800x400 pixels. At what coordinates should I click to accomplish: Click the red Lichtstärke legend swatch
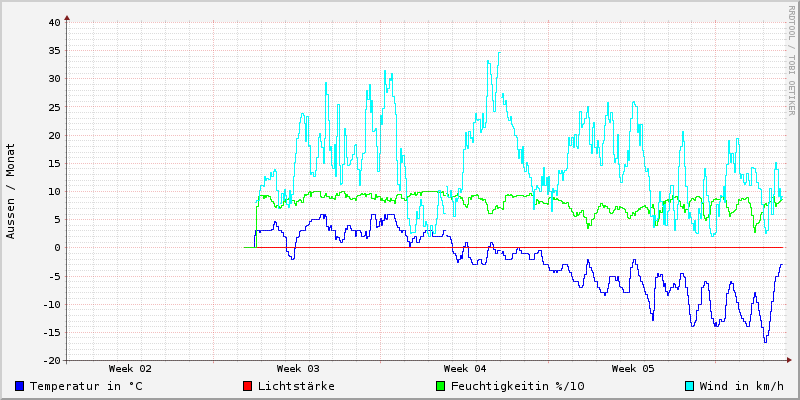tap(247, 386)
